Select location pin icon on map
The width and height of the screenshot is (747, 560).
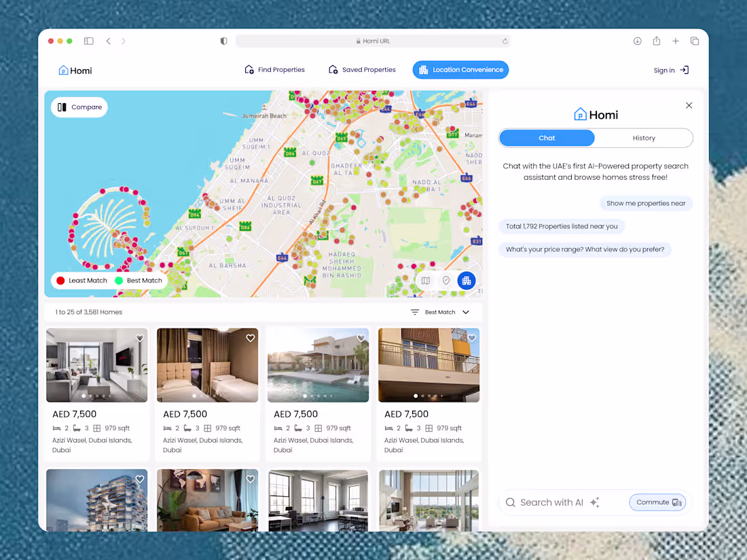446,280
